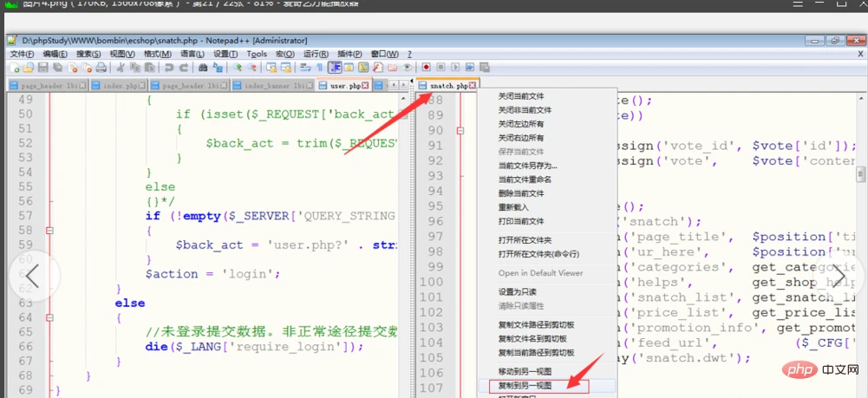Go to previous image with left arrow
Screen dimensions: 868x398
click(34, 276)
